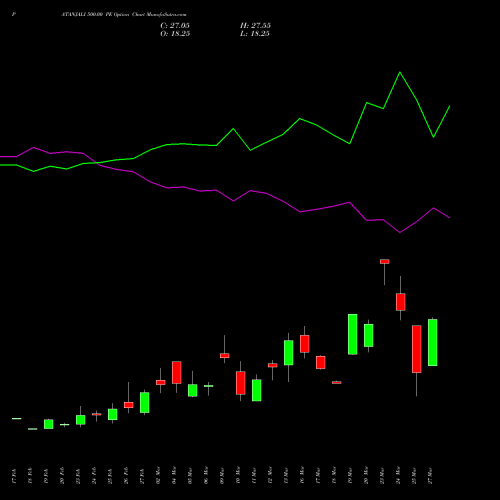Select the green candlestick for 19 Feb
The height and width of the screenshot is (500, 500).
[49, 424]
